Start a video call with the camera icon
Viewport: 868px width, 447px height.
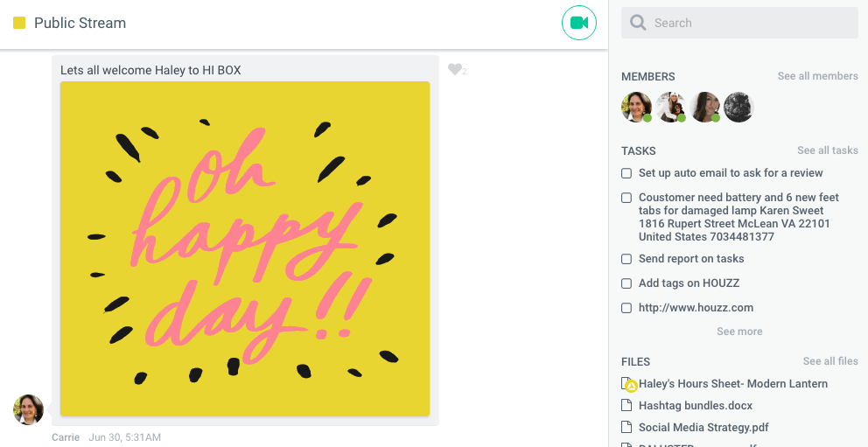pyautogui.click(x=579, y=23)
